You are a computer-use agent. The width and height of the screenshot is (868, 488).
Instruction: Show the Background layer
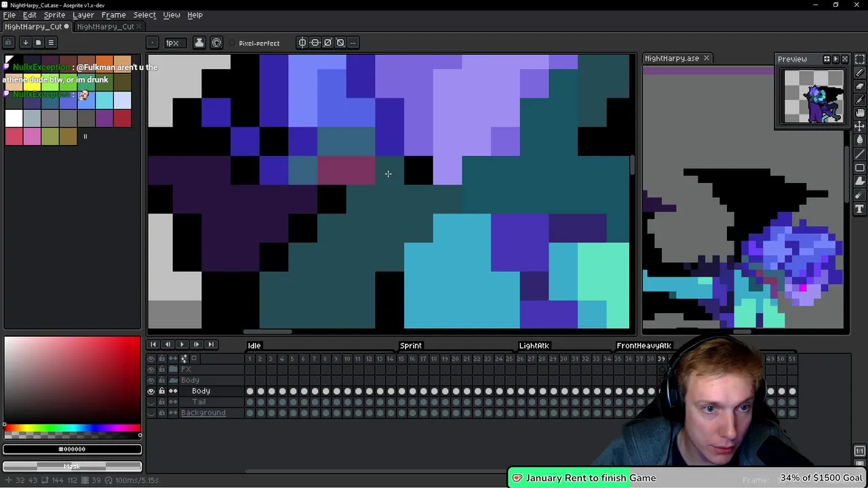[151, 413]
